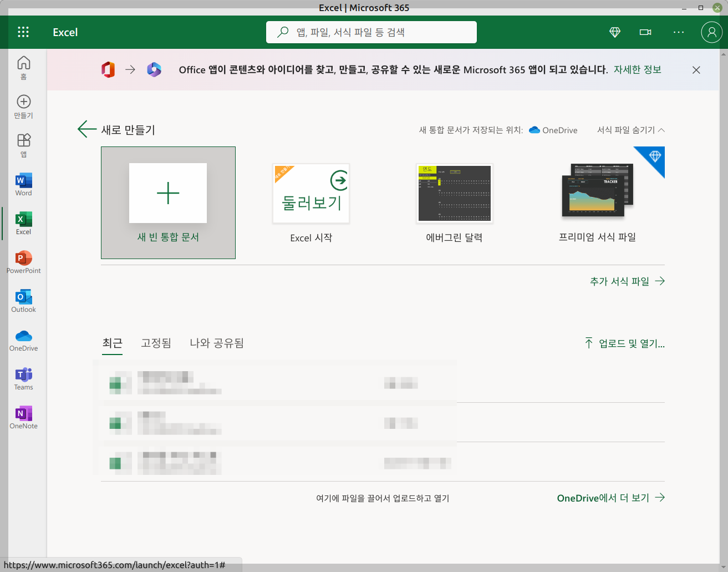Focus the search box for apps and files
The image size is (728, 572).
371,32
